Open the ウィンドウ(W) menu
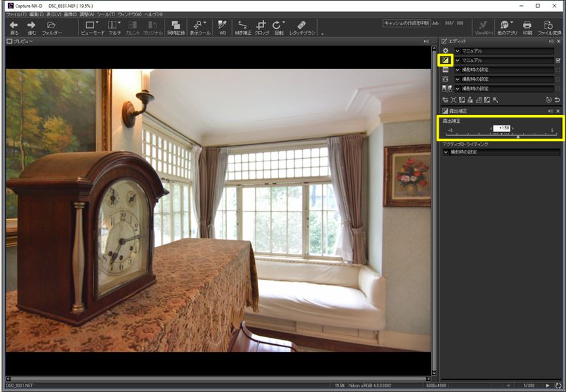 pos(129,14)
